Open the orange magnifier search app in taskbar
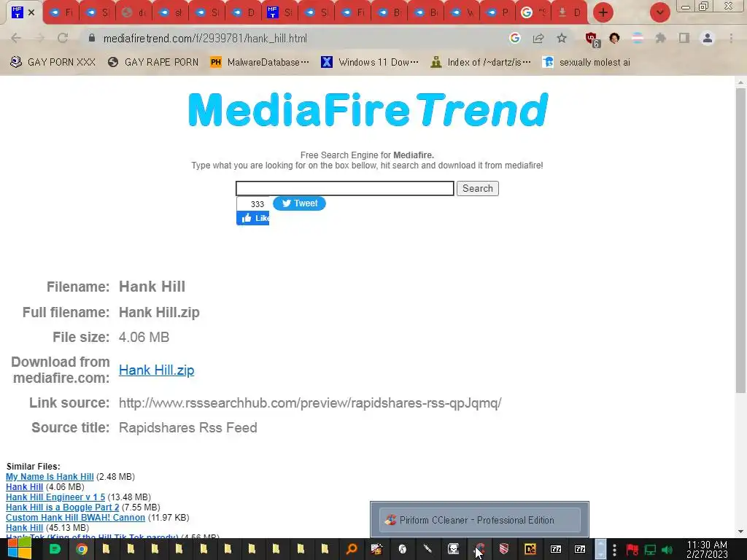 [x=352, y=549]
